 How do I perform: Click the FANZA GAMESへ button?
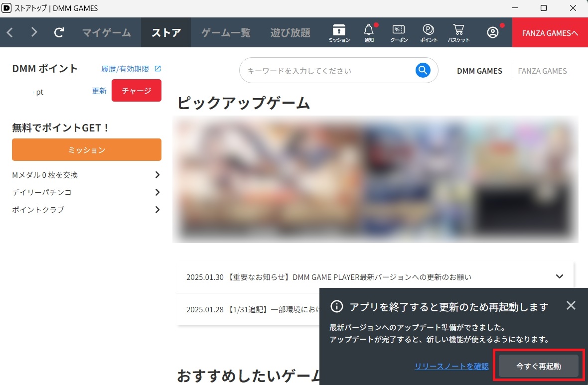pyautogui.click(x=550, y=32)
